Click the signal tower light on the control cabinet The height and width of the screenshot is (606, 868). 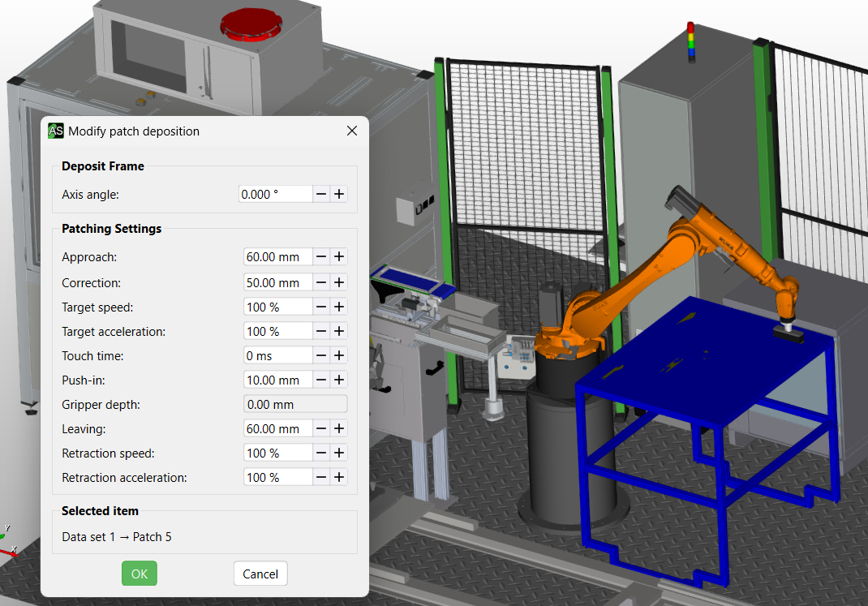point(691,42)
